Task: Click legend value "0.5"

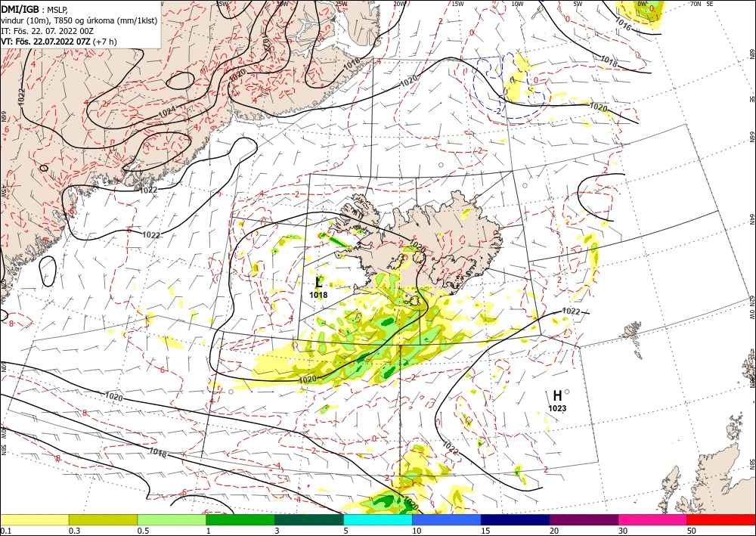Action: (x=142, y=531)
